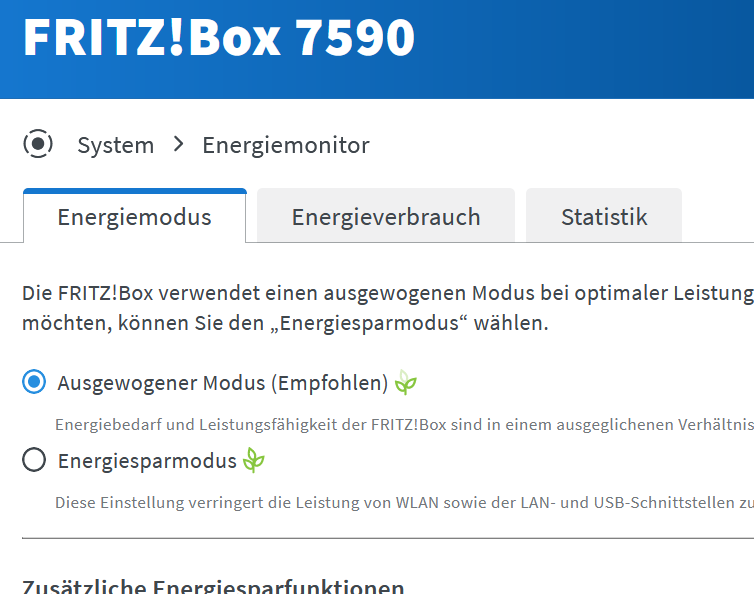Select the Ausgewogener Modus (Empfohlen) radio button
Viewport: 754px width, 594px height.
tap(34, 382)
